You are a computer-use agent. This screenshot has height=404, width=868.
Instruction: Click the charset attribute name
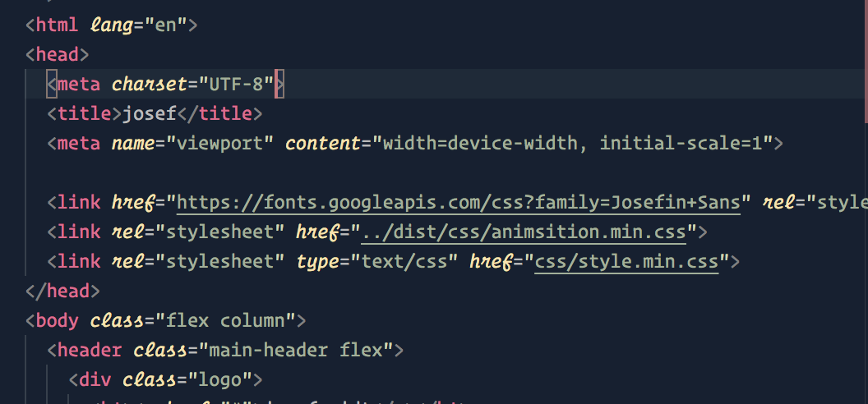tap(150, 84)
